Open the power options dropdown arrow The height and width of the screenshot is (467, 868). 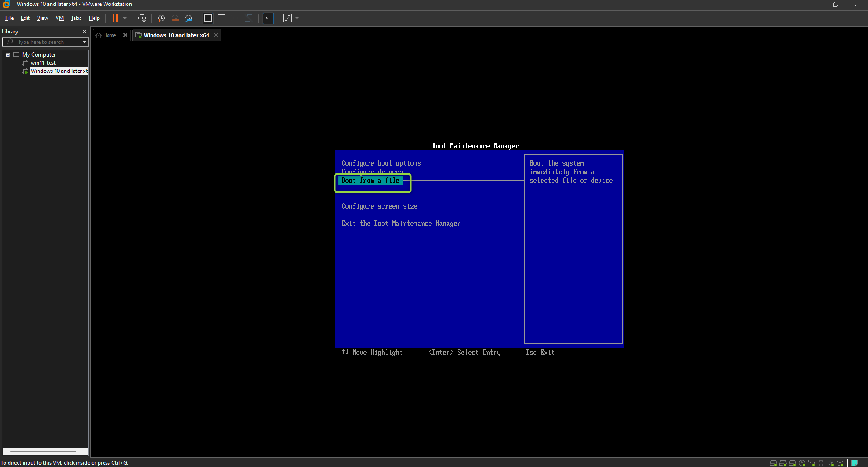pos(125,18)
